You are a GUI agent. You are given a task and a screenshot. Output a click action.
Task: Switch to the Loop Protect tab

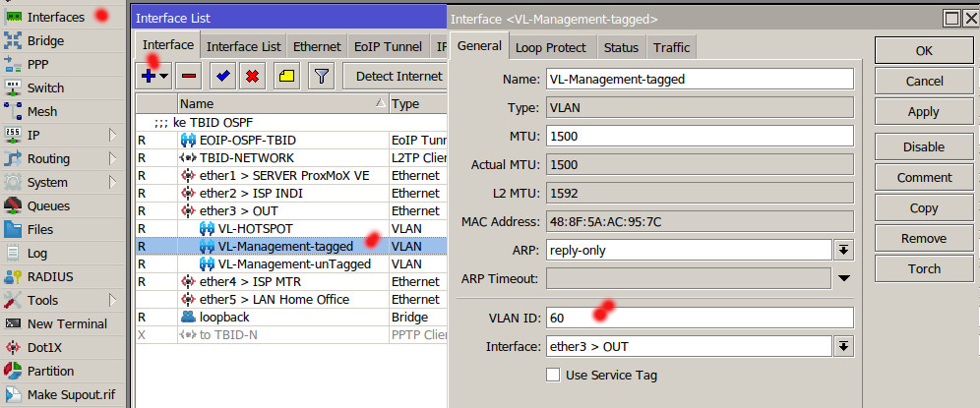(x=551, y=47)
